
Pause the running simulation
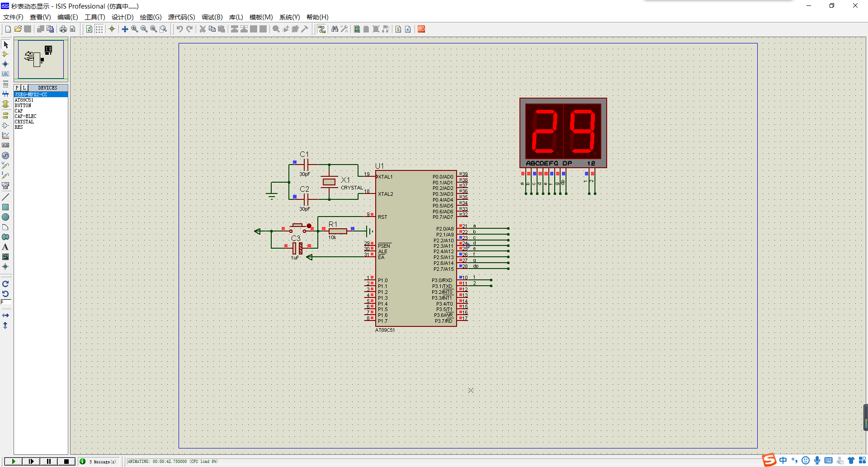(x=49, y=461)
